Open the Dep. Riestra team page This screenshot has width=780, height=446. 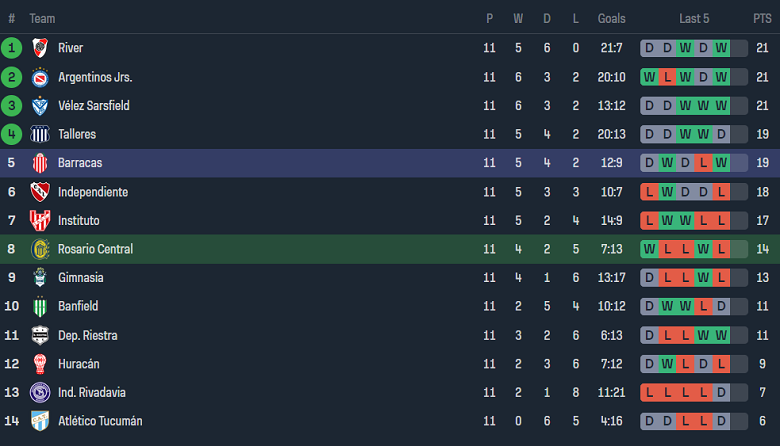click(87, 335)
